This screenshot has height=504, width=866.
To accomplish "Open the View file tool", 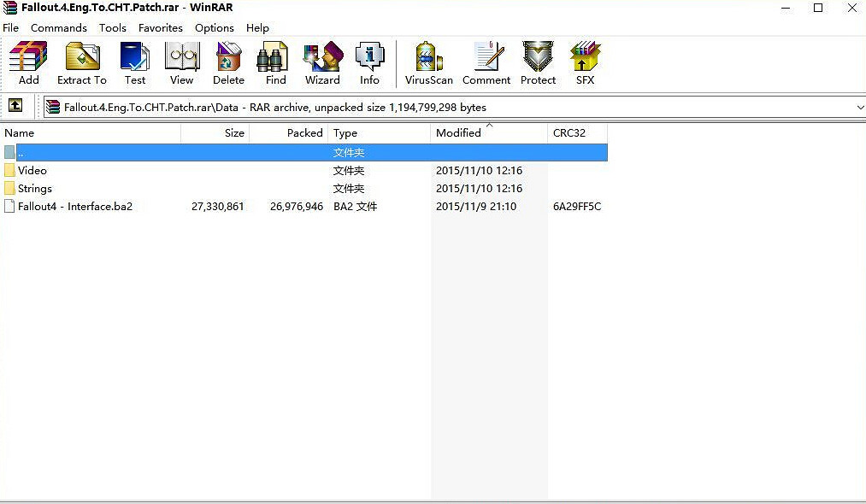I will (x=181, y=63).
